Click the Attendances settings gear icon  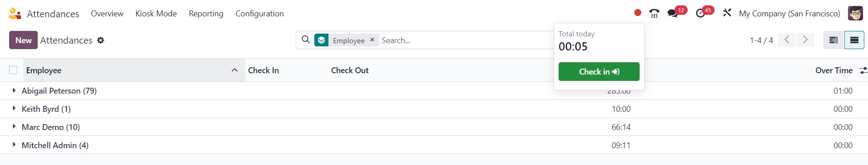[x=101, y=40]
